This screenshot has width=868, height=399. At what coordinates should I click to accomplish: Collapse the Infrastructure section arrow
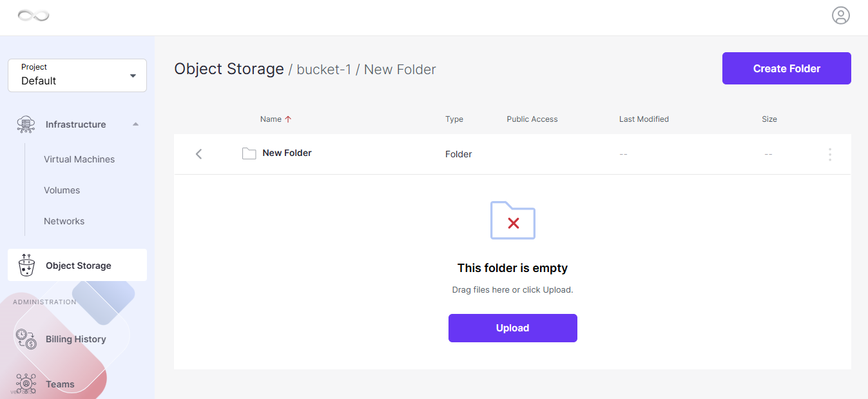pos(135,124)
